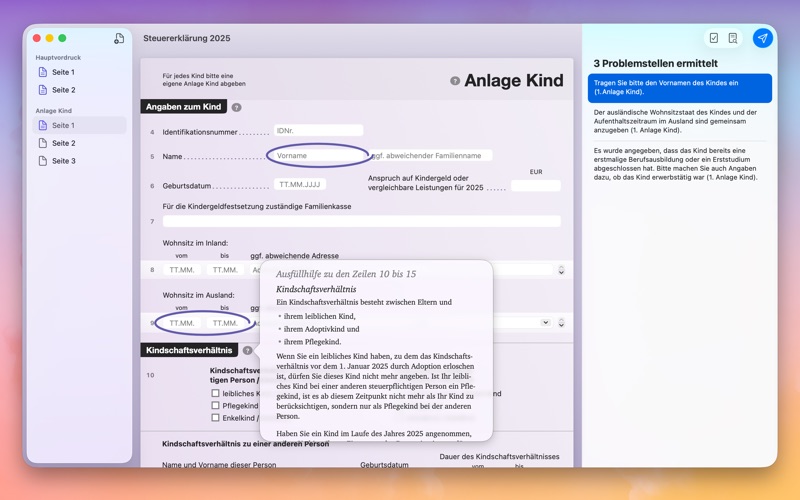Click the Hauptvordruck sidebar group label
Screen dimensions: 800x500
(x=58, y=58)
